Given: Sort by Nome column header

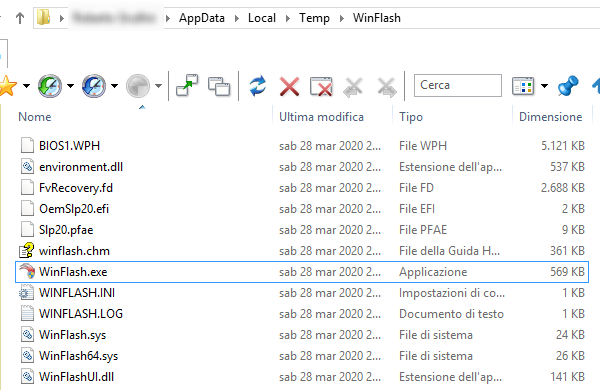Looking at the screenshot, I should [x=35, y=117].
